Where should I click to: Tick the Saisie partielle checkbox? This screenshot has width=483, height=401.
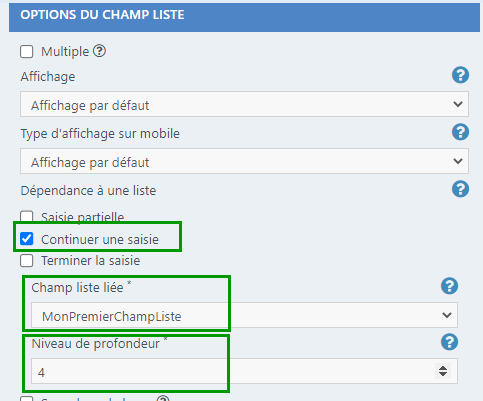27,216
